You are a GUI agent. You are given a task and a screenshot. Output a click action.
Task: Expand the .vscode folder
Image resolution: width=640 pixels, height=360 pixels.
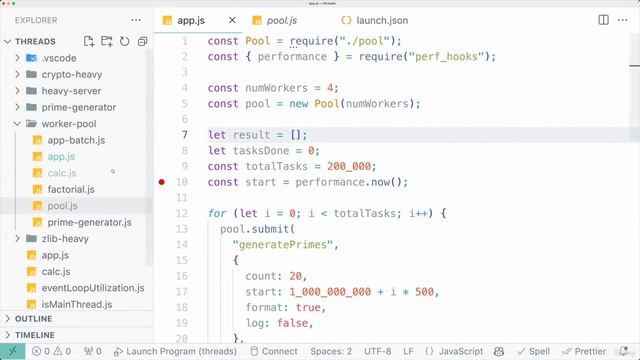point(59,58)
